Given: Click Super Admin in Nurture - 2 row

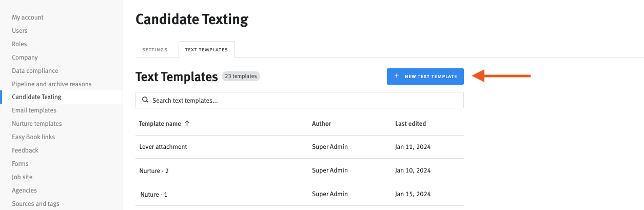Looking at the screenshot, I should tap(330, 170).
